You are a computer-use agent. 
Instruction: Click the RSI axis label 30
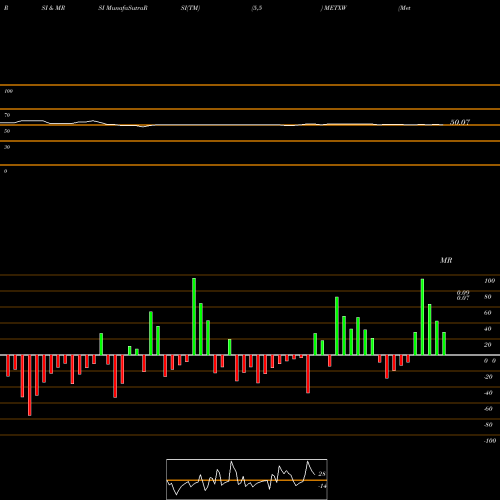coord(7,147)
